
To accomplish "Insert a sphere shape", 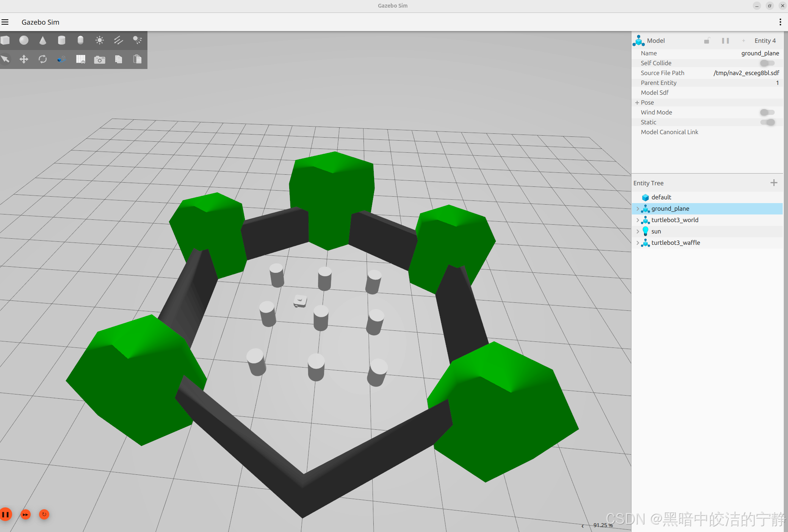I will 24,40.
